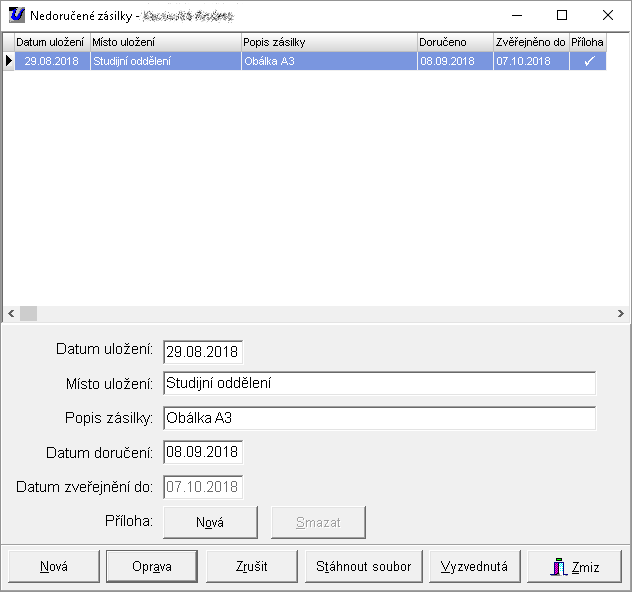Click the Zveřejněno do column header
The height and width of the screenshot is (592, 632).
pos(530,43)
